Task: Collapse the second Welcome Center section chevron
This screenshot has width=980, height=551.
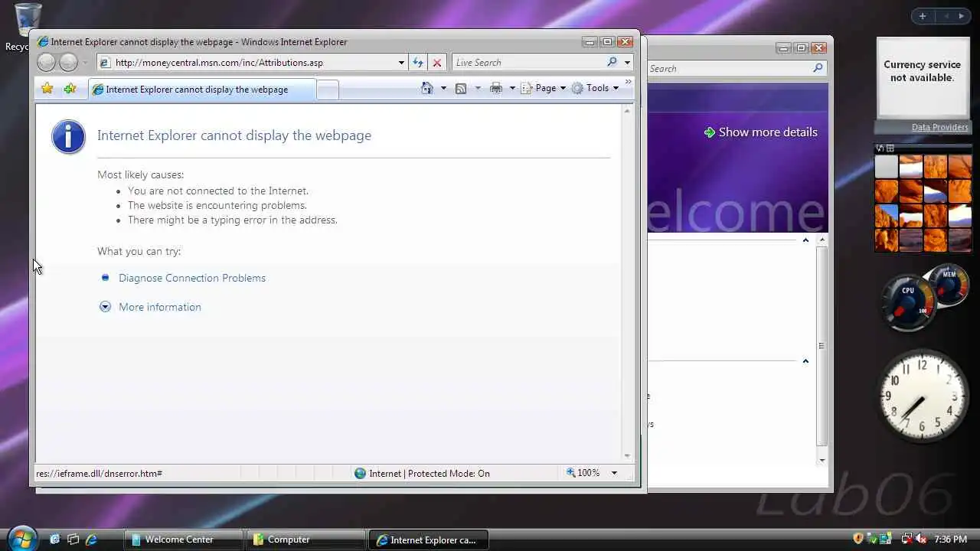Action: tap(805, 361)
